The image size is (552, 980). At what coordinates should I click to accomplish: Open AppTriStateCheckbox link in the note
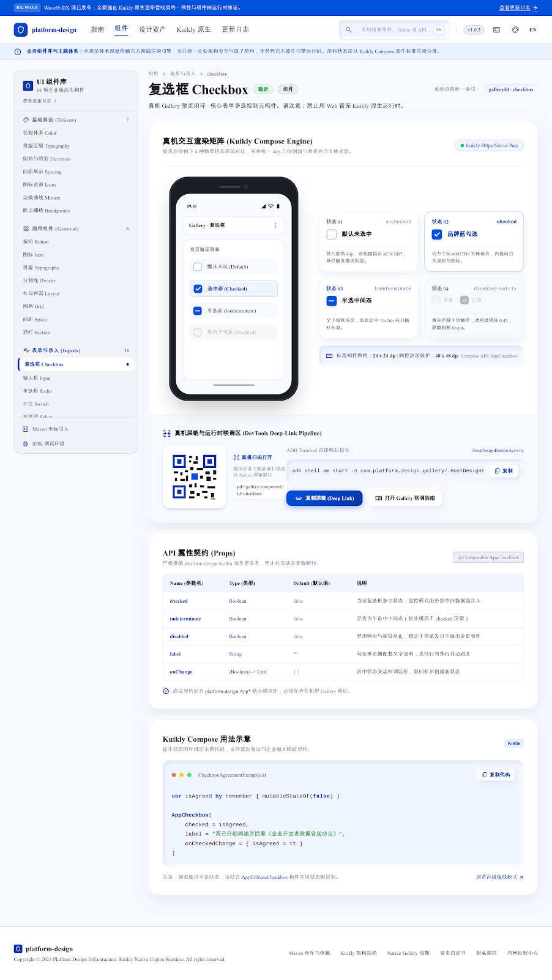(x=264, y=877)
